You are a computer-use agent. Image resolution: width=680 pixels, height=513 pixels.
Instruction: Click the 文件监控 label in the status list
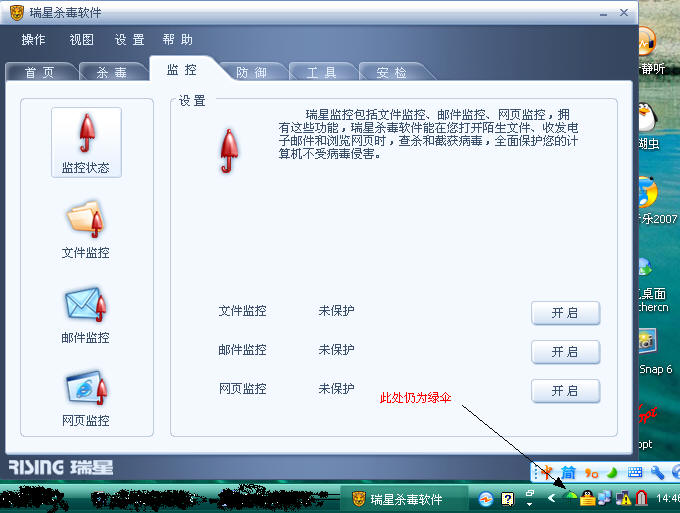click(242, 310)
